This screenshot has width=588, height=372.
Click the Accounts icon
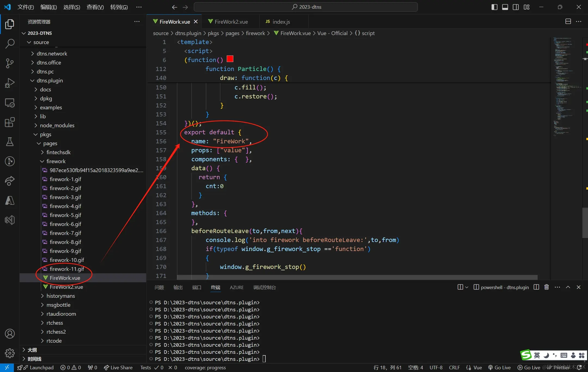(x=10, y=334)
